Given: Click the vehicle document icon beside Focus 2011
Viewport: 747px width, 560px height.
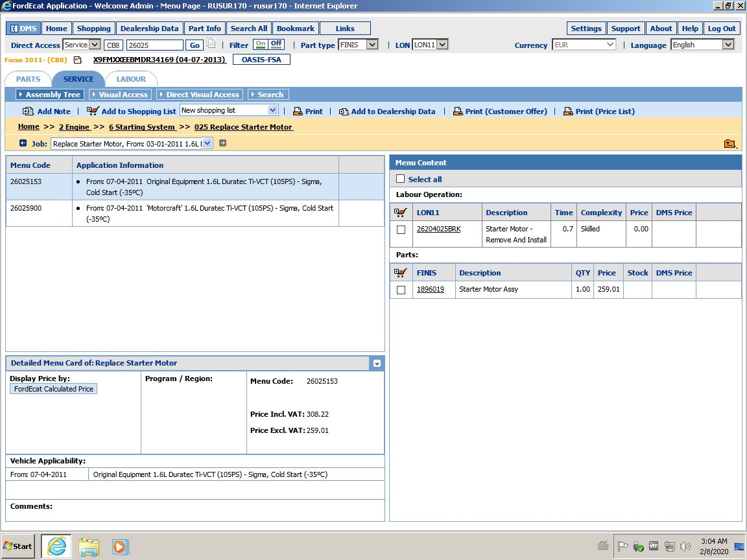Looking at the screenshot, I should click(x=78, y=60).
